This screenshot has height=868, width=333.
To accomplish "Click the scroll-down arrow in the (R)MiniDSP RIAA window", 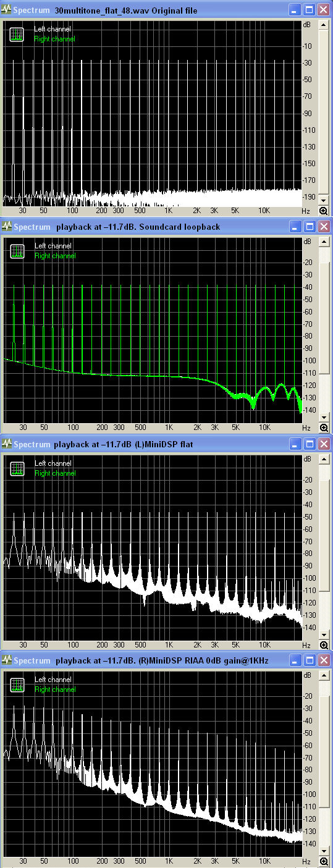I will 324,851.
